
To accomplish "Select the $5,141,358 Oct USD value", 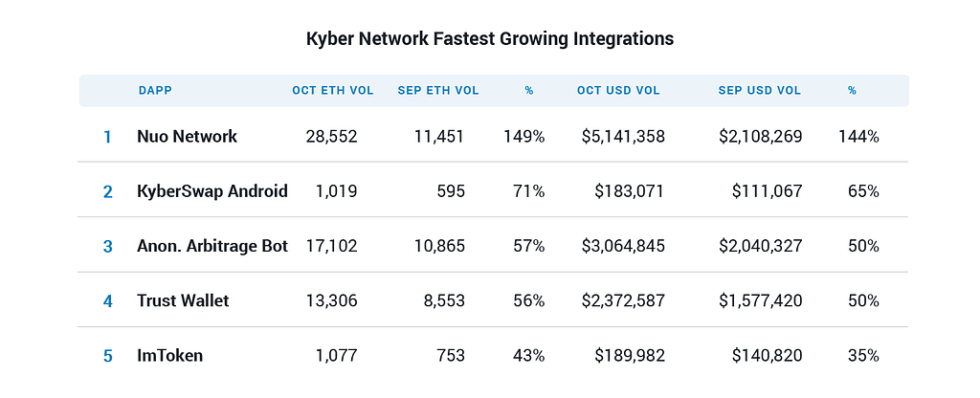I will tap(623, 136).
